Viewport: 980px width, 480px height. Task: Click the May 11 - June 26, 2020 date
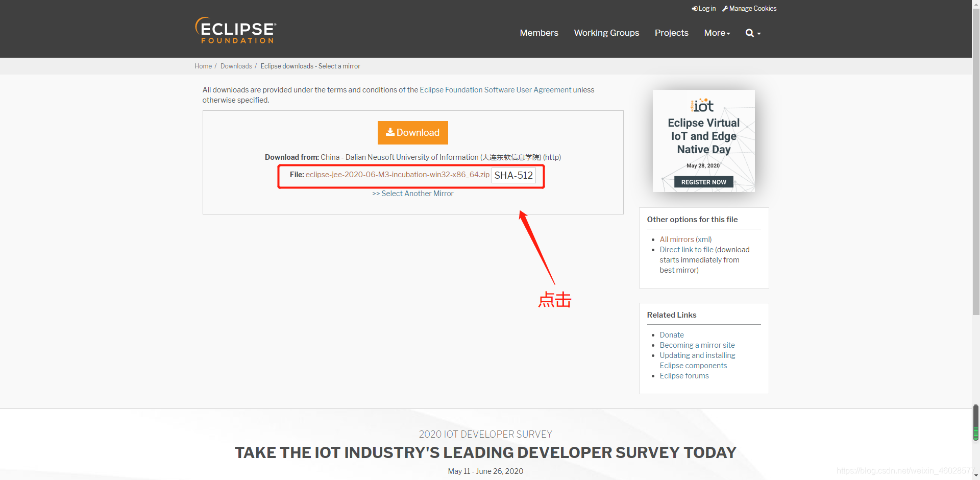[485, 471]
